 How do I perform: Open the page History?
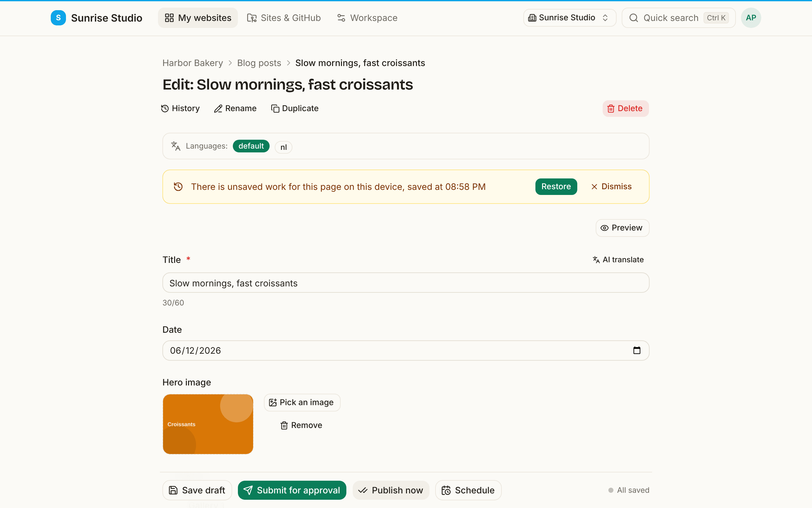click(x=180, y=109)
